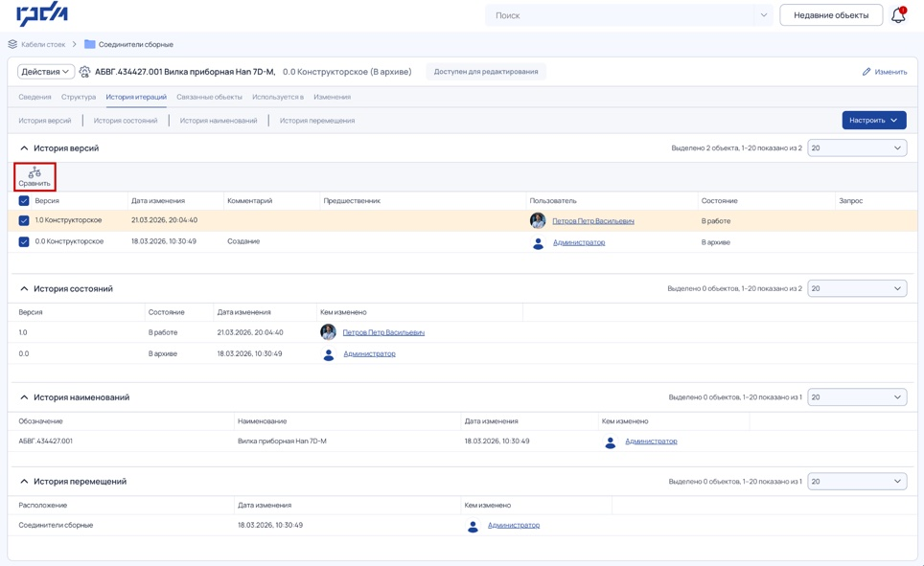Click the Поиск search field
The height and width of the screenshot is (566, 924).
coord(621,15)
